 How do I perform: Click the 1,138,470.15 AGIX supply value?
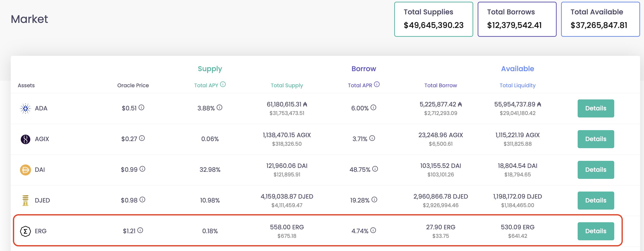[x=287, y=135]
